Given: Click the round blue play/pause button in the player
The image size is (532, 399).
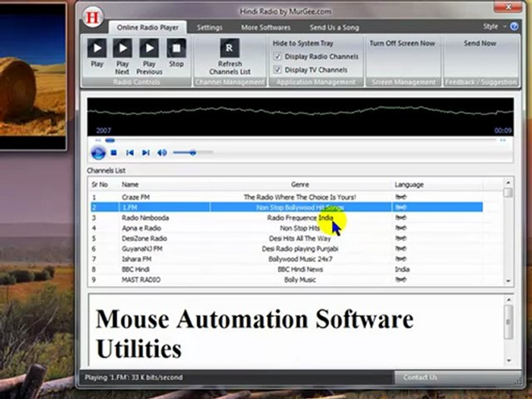Looking at the screenshot, I should [98, 153].
